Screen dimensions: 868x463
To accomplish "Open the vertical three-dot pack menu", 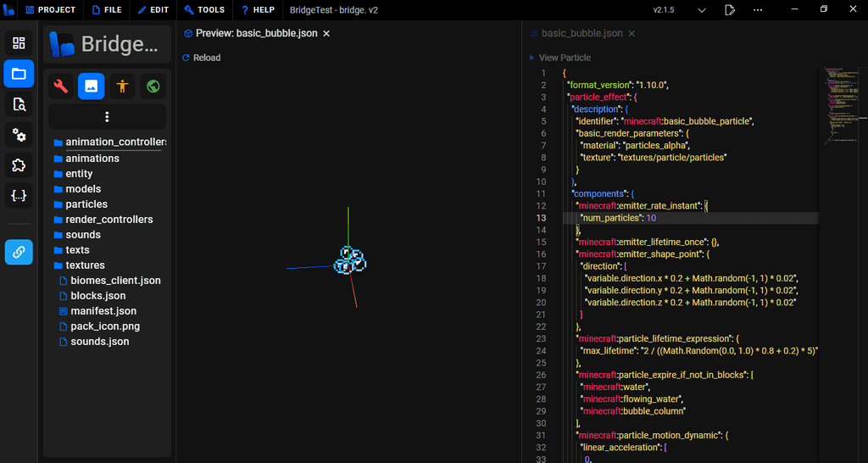I will [x=107, y=117].
